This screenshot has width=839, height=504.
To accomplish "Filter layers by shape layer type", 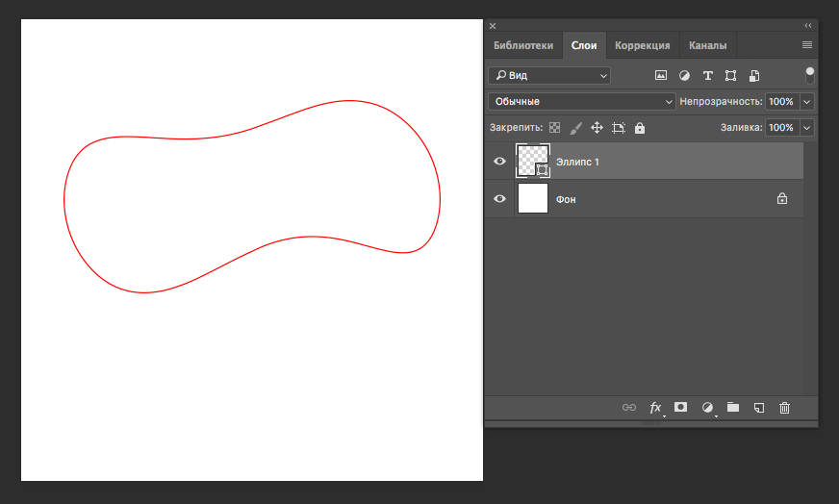I will [731, 75].
